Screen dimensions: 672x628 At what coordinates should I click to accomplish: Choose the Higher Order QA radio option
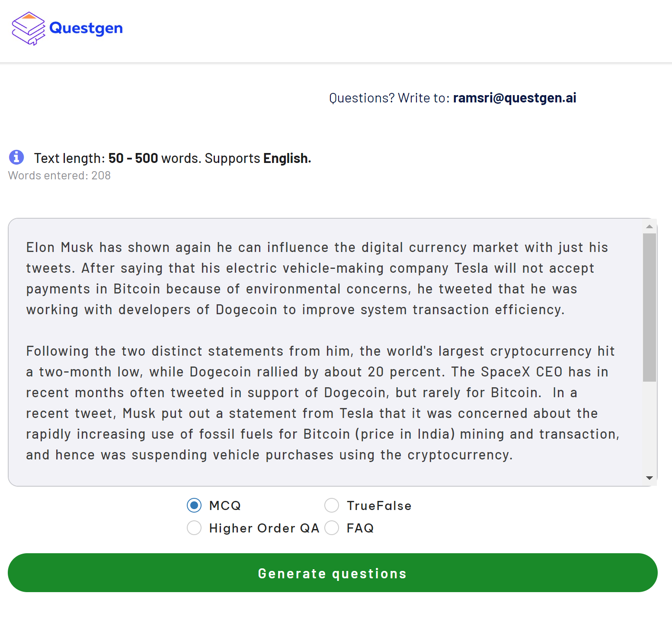(194, 528)
